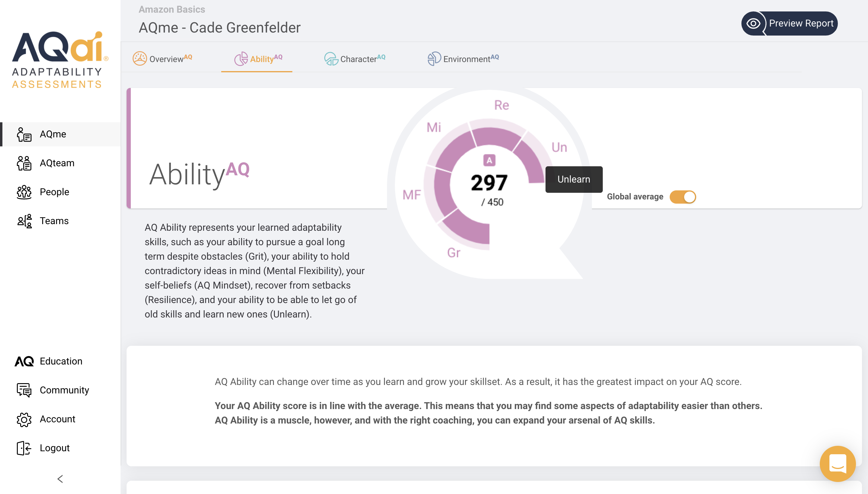The height and width of the screenshot is (494, 868).
Task: Open the orange chat support bubble
Action: point(838,464)
